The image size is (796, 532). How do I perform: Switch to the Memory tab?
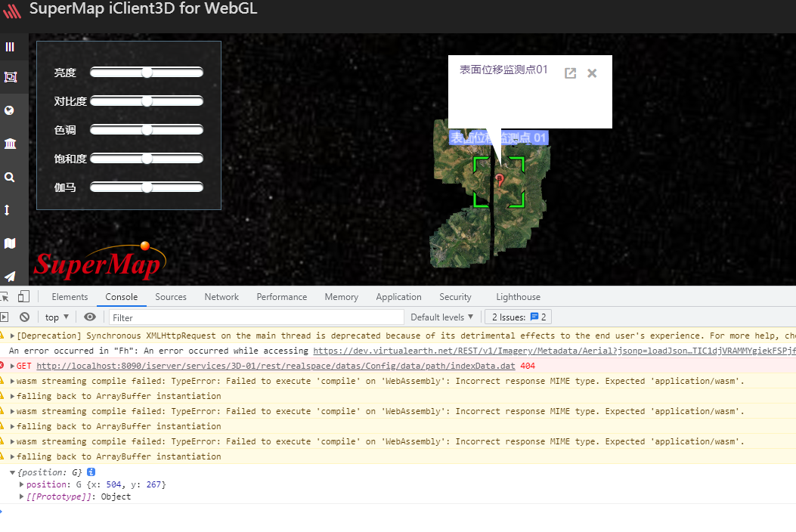341,297
